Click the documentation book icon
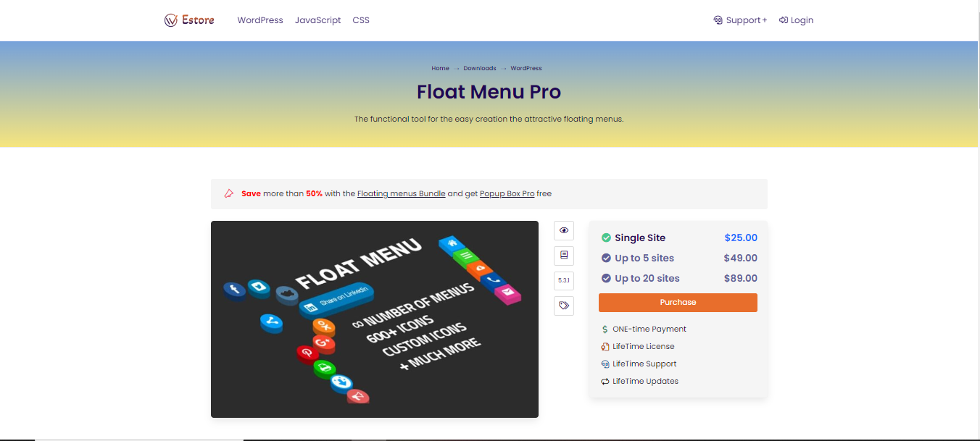This screenshot has width=980, height=441. [563, 256]
